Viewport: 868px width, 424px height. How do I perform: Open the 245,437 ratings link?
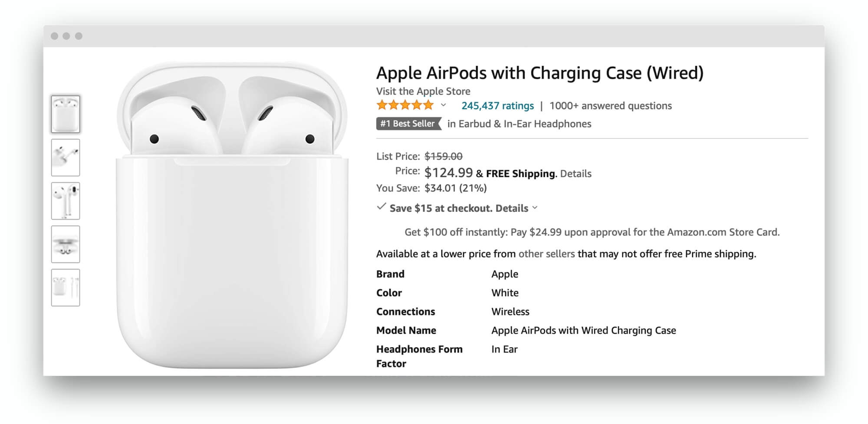point(497,105)
